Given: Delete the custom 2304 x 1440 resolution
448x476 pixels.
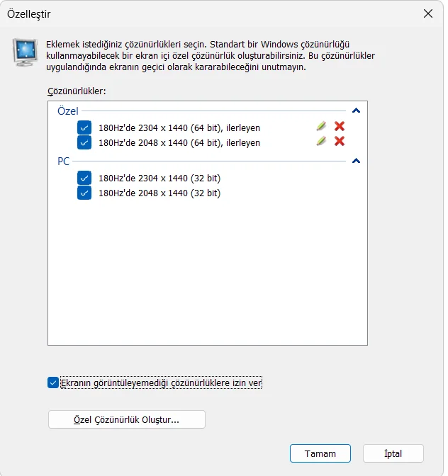Looking at the screenshot, I should coord(340,126).
